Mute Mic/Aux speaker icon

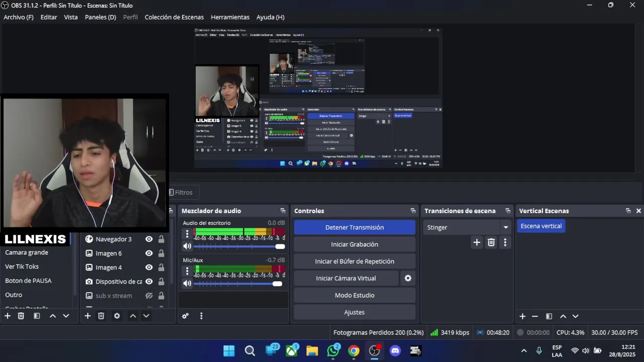187,284
